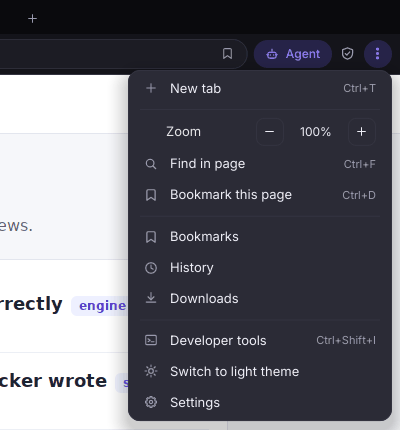This screenshot has width=400, height=430.
Task: Open Developer tools
Action: point(260,341)
